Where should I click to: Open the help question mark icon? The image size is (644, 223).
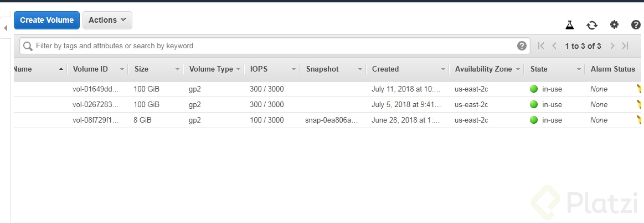636,24
